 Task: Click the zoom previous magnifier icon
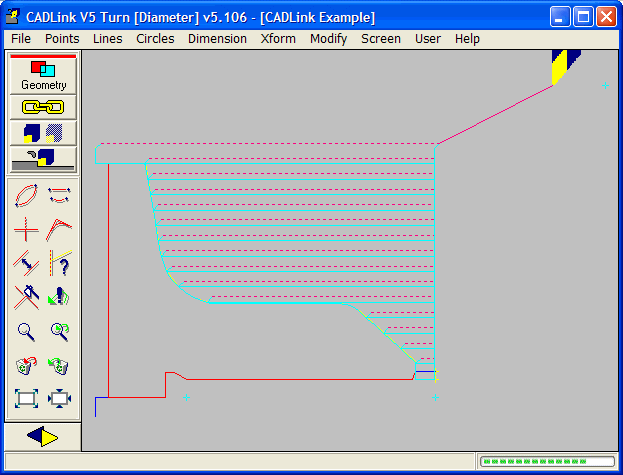(x=60, y=332)
